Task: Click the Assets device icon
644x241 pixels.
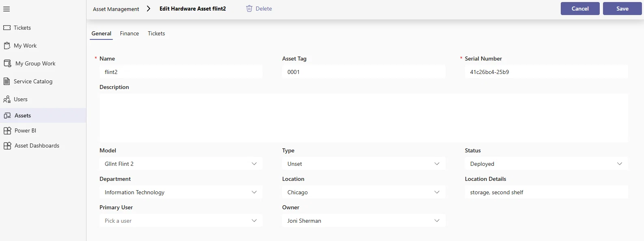Action: tap(7, 115)
